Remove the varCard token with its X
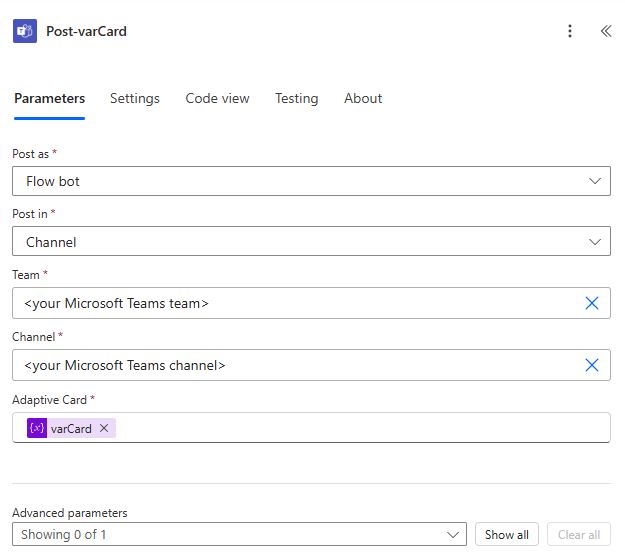This screenshot has height=554, width=625. [104, 428]
